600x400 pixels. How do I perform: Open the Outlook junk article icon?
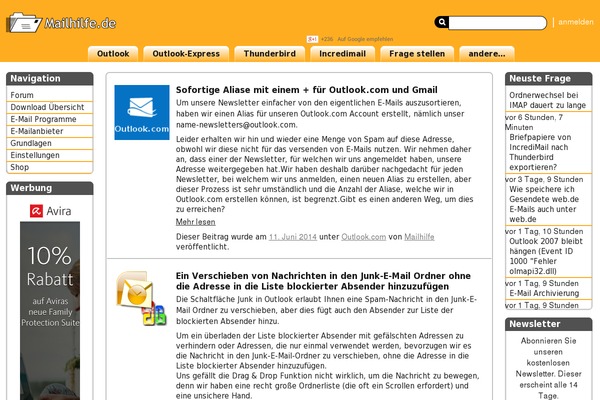[x=142, y=299]
